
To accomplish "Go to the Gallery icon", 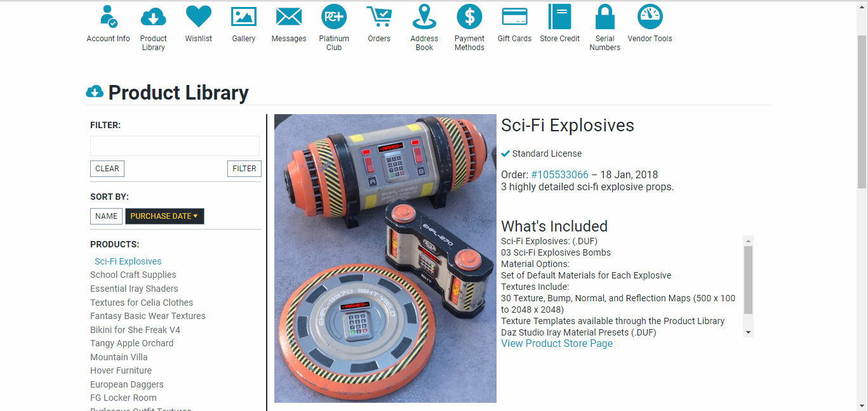I will pos(244,16).
